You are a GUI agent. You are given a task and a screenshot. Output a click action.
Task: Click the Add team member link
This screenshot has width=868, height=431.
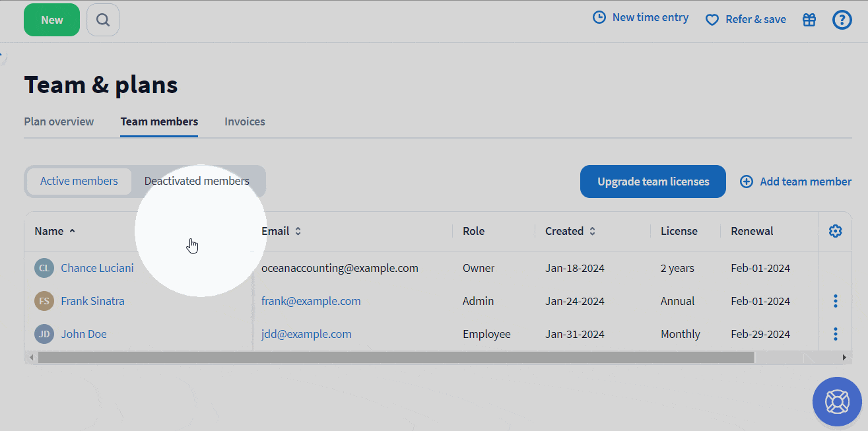pos(795,182)
